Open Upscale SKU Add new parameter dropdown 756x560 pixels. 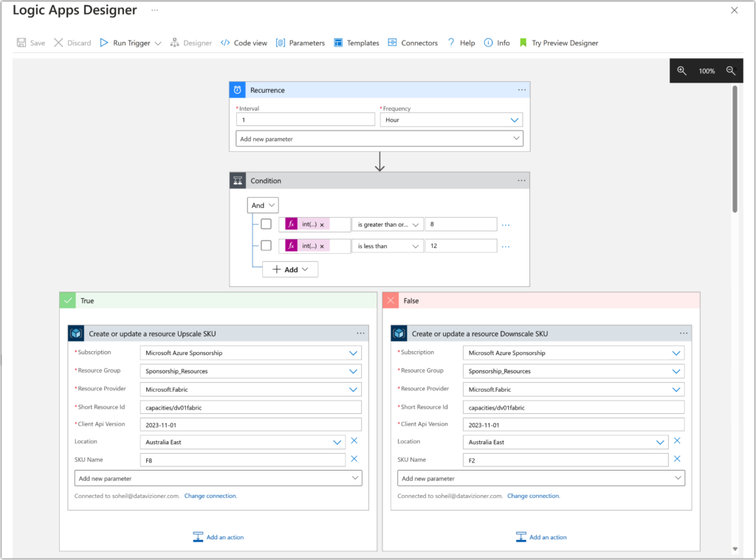pyautogui.click(x=219, y=479)
